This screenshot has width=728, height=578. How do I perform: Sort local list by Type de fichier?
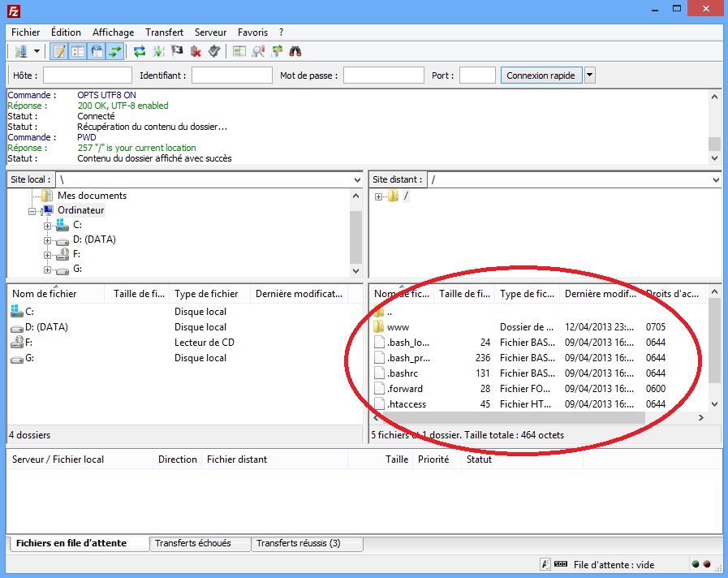click(210, 293)
